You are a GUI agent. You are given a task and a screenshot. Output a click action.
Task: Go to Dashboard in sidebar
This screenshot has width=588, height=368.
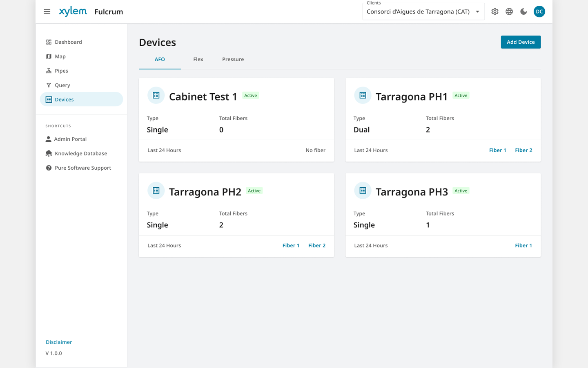(68, 42)
